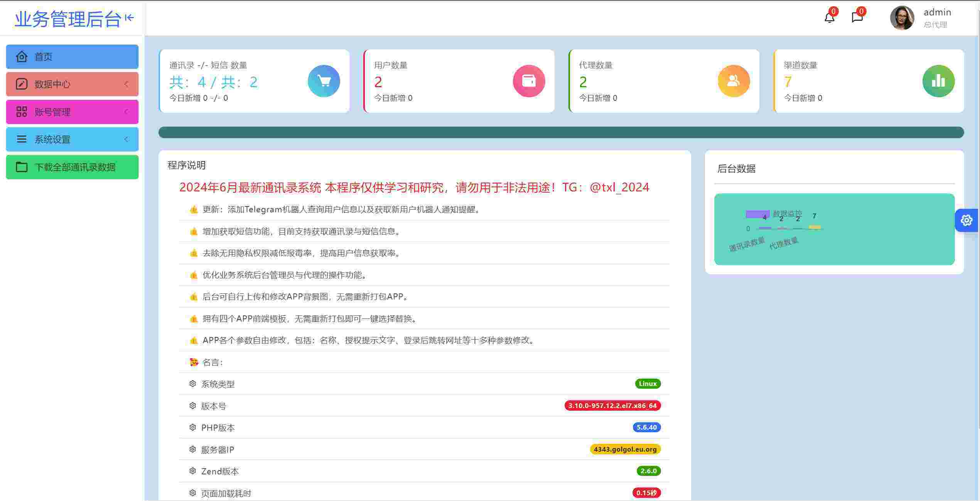
Task: Click the 代理数量 value 2
Action: [583, 82]
